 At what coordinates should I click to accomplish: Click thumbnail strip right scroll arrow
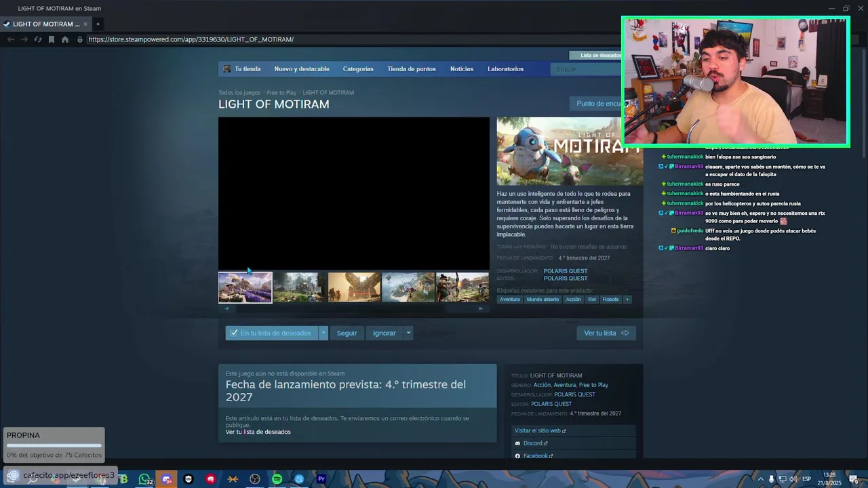click(x=481, y=308)
